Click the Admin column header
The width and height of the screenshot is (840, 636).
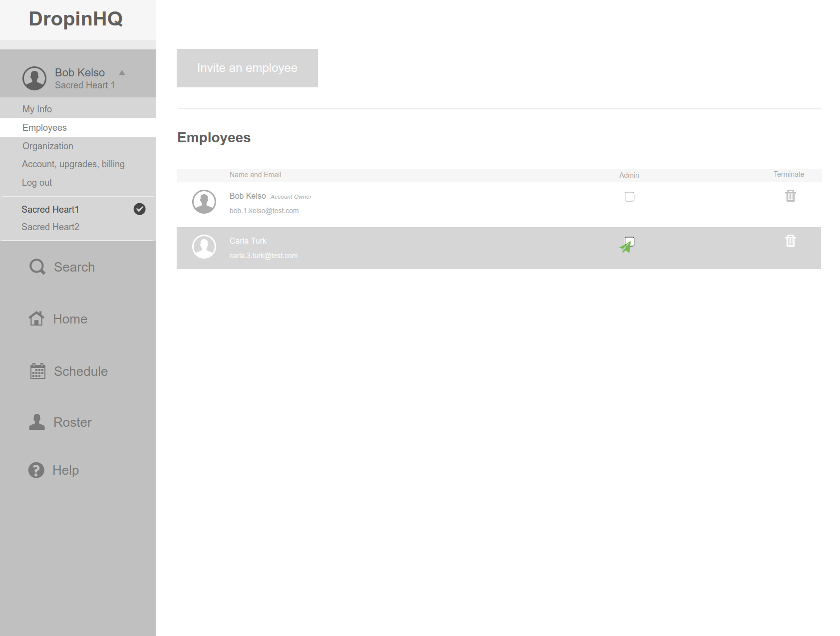(629, 175)
